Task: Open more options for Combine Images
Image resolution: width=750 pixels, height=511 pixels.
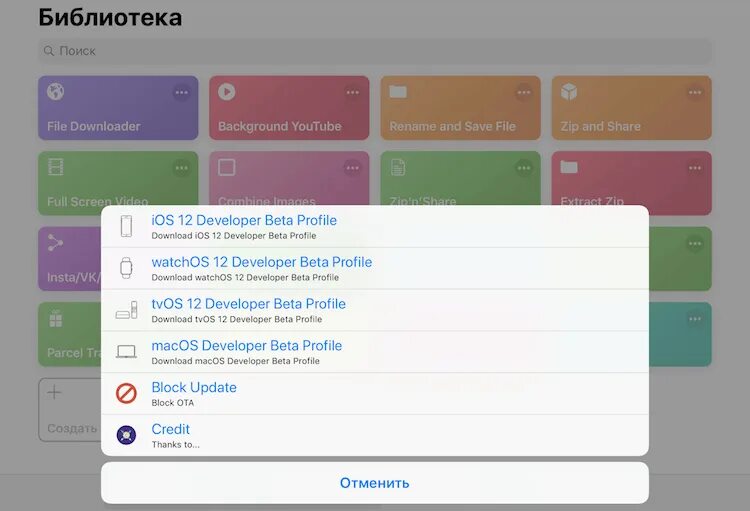Action: point(353,168)
